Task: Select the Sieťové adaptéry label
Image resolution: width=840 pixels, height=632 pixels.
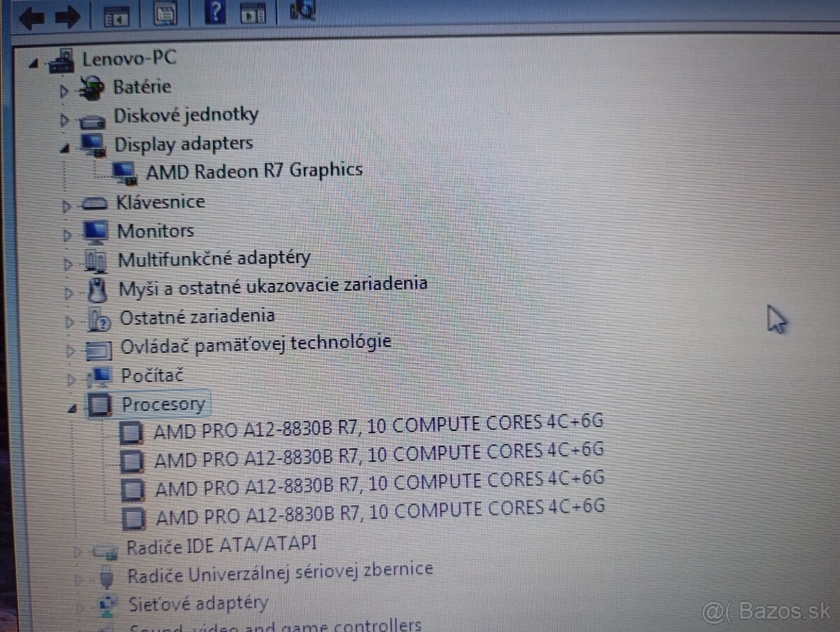Action: pos(199,603)
